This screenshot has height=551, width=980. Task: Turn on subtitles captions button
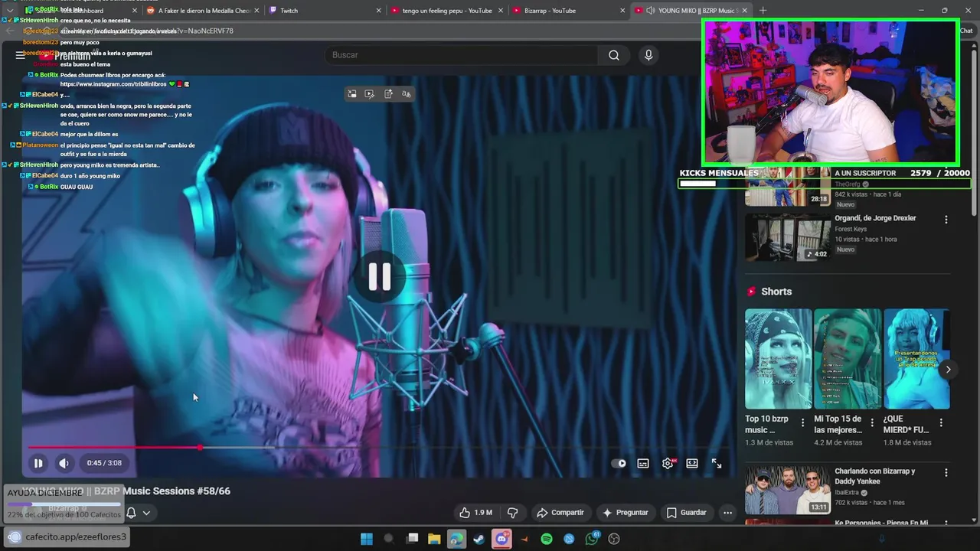(x=643, y=463)
